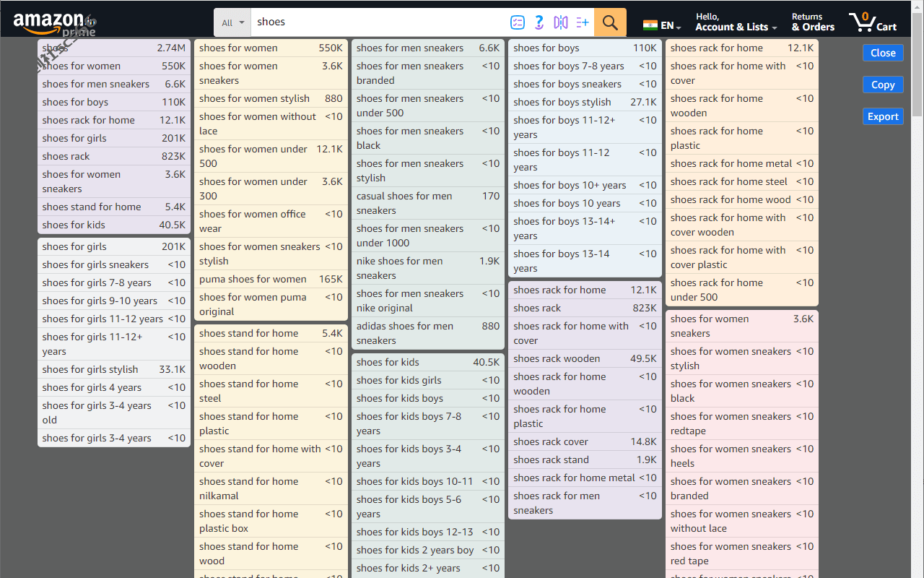Click the India flag icon
Viewport: 924px width, 578px height.
650,26
